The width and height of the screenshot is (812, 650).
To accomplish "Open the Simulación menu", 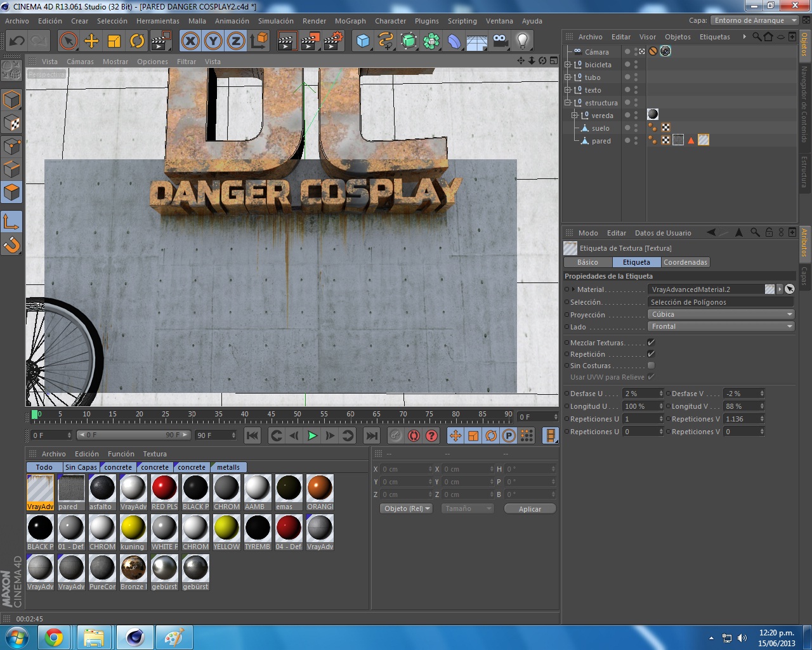I will 276,21.
